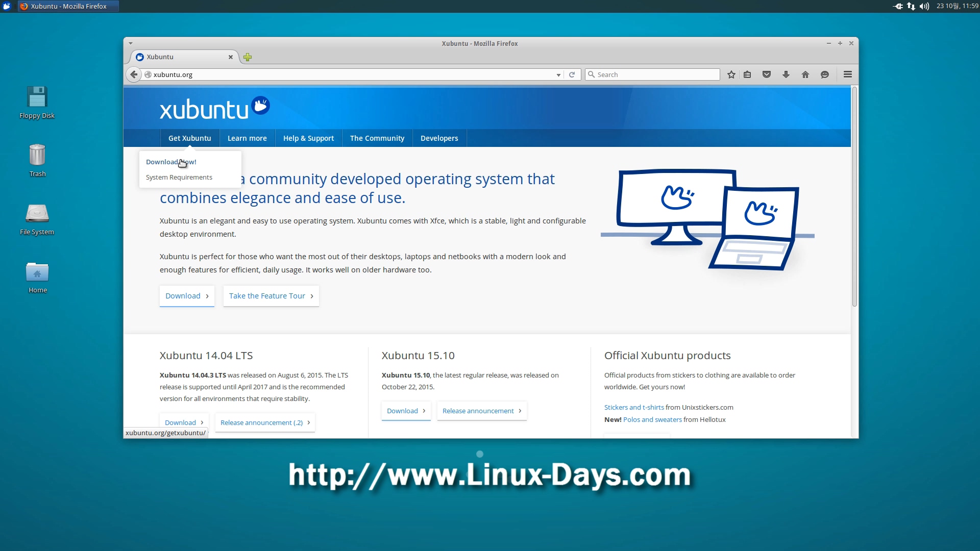Open the Firefox hamburger menu
This screenshot has height=551, width=980.
coord(848,74)
